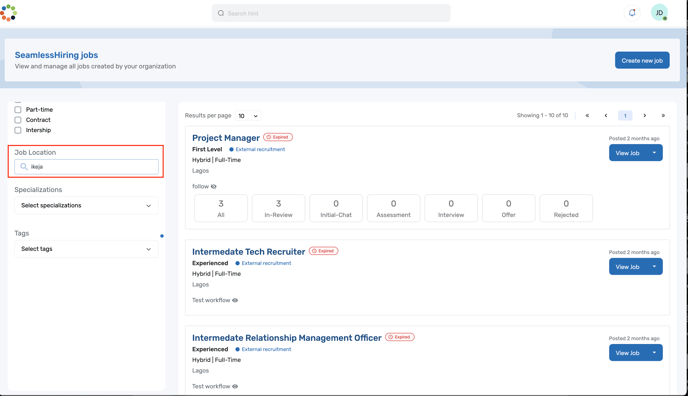688x396 pixels.
Task: Go to the first page of results
Action: tap(587, 116)
